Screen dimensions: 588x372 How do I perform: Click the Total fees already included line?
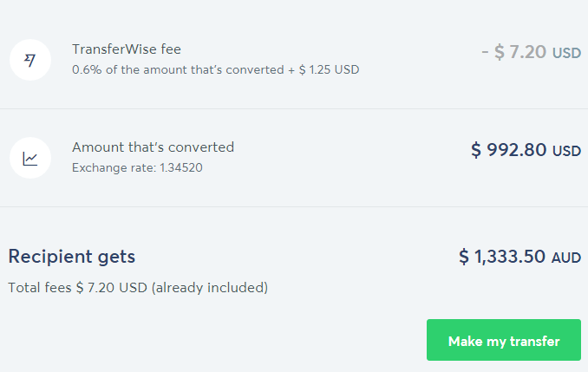pyautogui.click(x=138, y=288)
